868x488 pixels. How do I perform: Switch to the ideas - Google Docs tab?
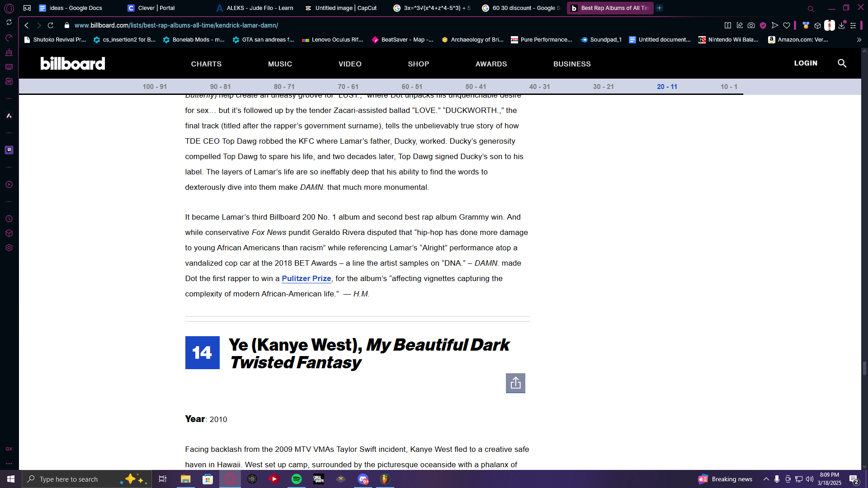tap(76, 8)
